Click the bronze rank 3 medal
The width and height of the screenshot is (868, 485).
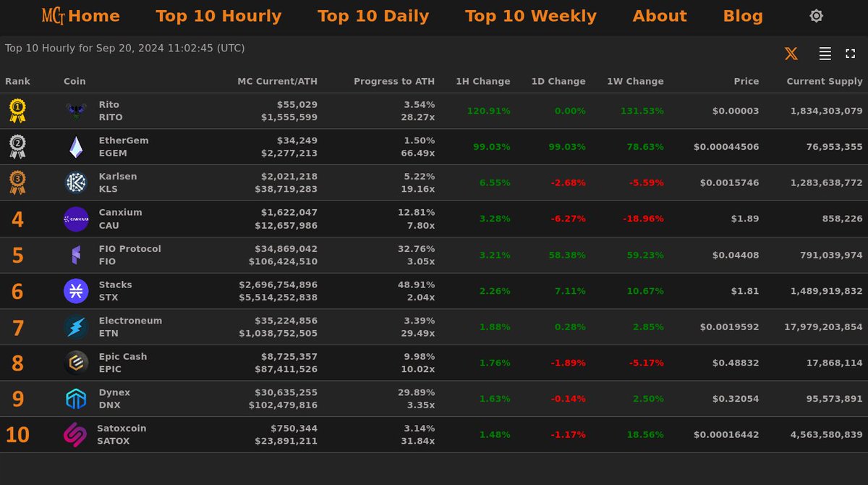[17, 182]
